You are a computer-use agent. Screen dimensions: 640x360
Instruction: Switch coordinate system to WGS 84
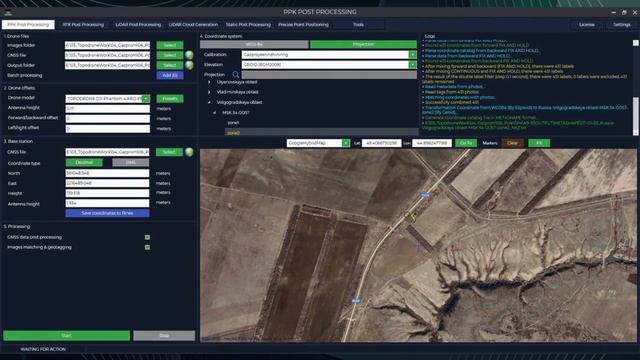(254, 44)
